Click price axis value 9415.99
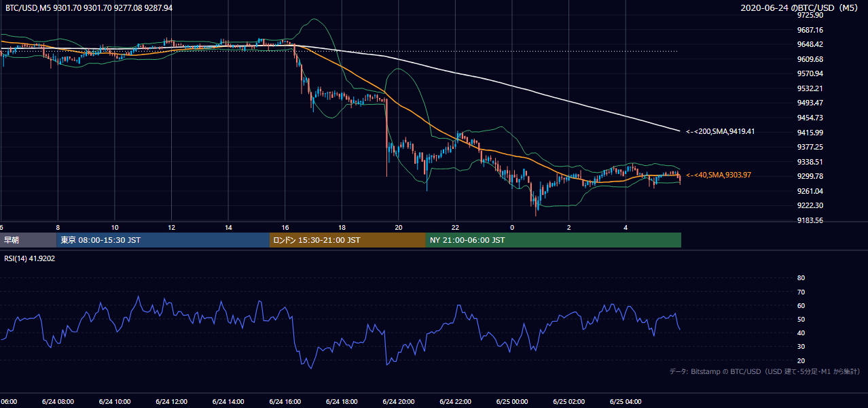Image resolution: width=868 pixels, height=408 pixels. click(x=810, y=133)
